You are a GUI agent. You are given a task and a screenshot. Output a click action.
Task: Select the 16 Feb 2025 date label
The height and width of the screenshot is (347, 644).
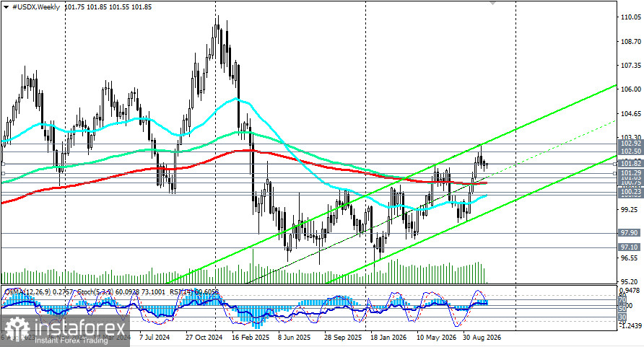(x=250, y=338)
